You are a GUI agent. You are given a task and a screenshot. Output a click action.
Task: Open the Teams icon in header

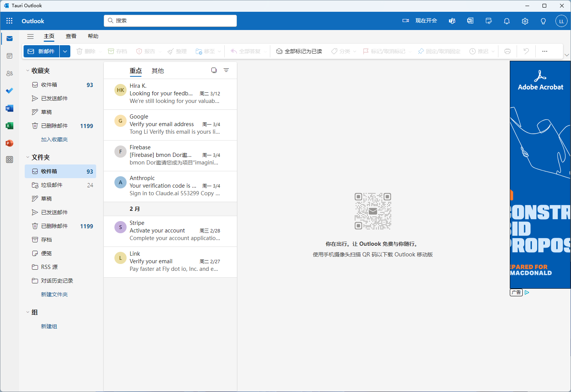(x=452, y=21)
